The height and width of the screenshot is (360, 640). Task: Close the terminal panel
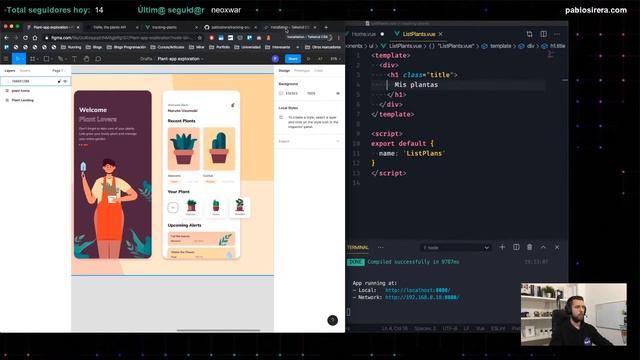pos(557,247)
